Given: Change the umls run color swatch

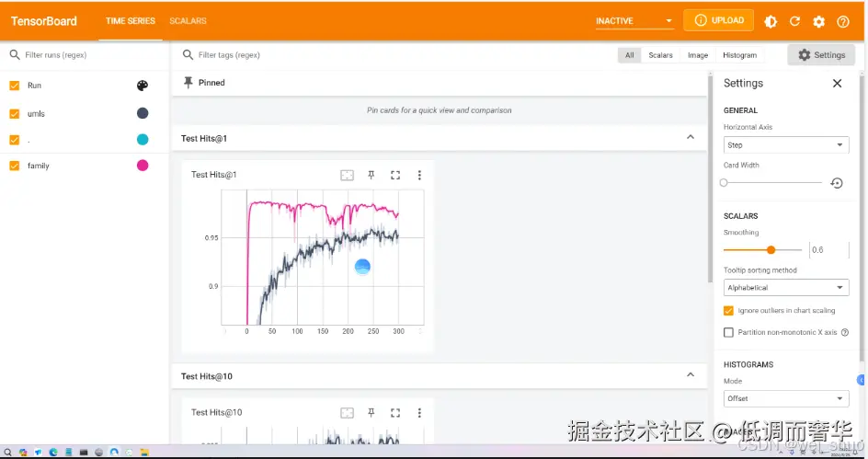Looking at the screenshot, I should tap(143, 113).
